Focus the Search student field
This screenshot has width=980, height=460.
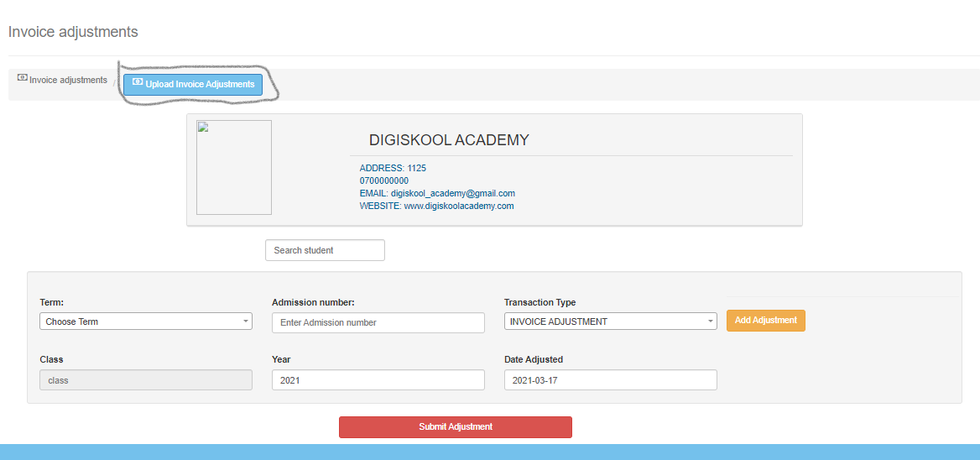coord(325,250)
